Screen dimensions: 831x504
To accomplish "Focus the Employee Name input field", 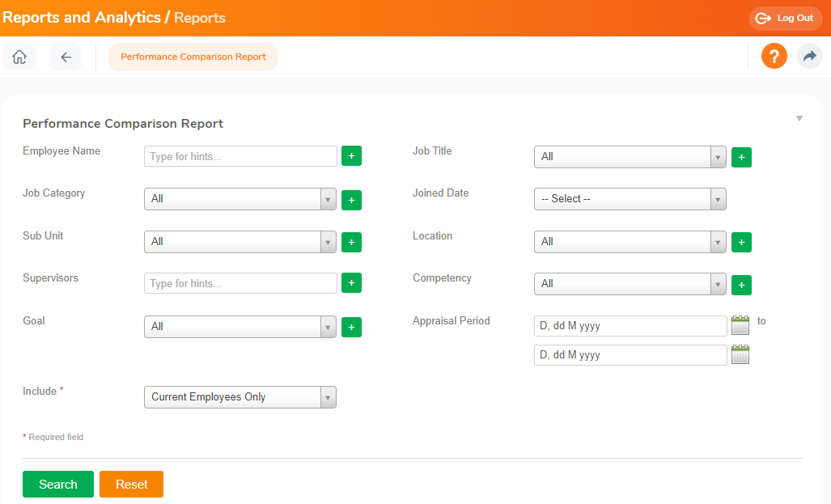I will point(240,156).
